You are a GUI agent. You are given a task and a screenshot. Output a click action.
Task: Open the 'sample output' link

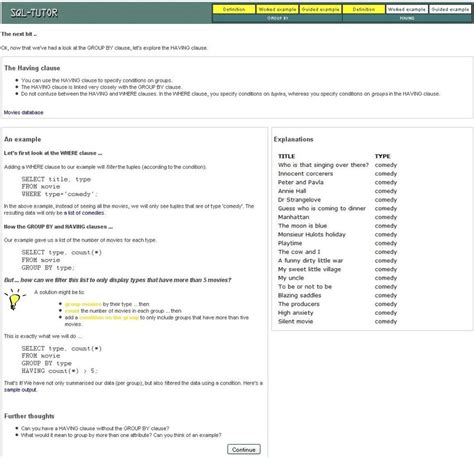click(x=20, y=390)
